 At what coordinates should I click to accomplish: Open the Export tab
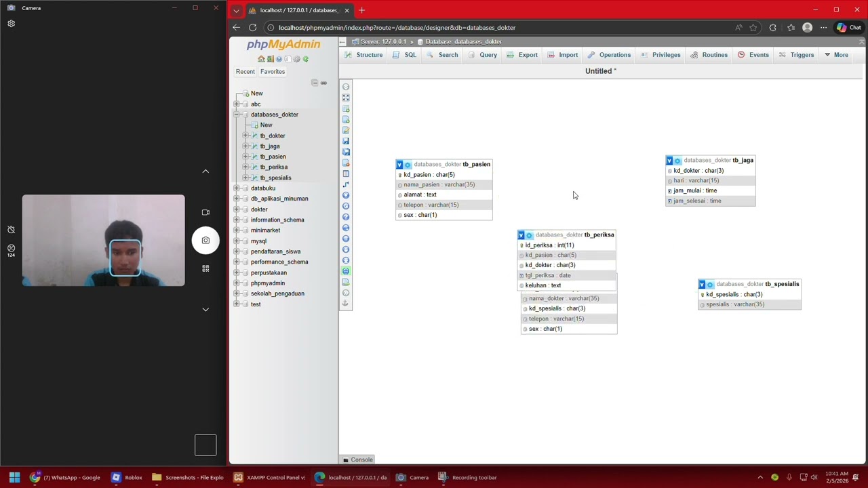pyautogui.click(x=522, y=55)
